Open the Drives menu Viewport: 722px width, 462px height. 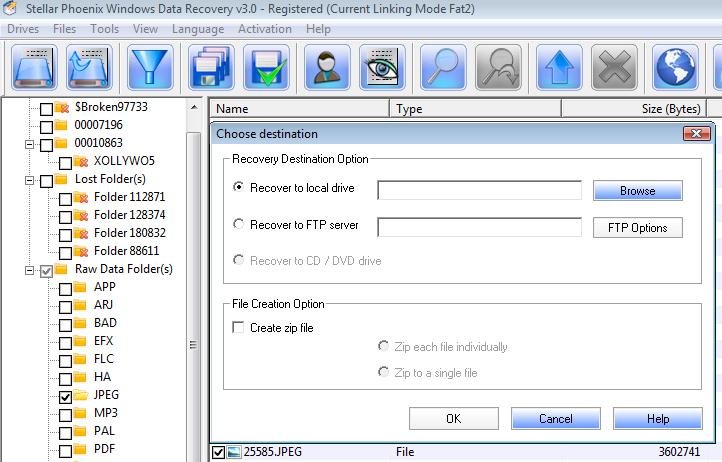tap(23, 29)
